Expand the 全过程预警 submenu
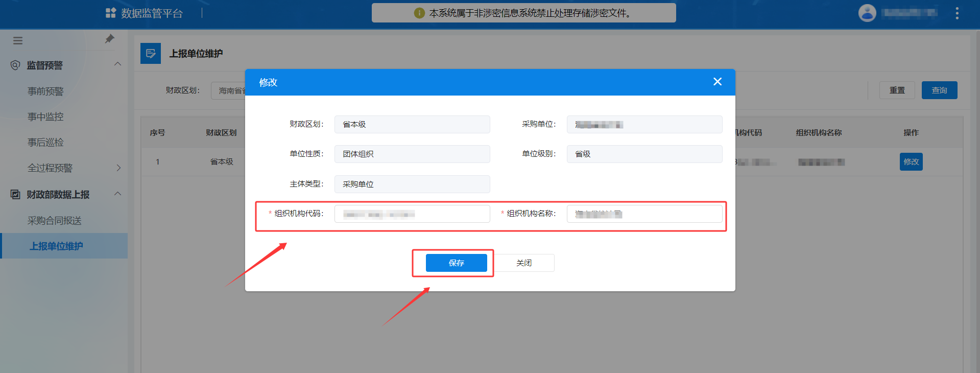Screen dimensions: 980x373 coord(118,168)
